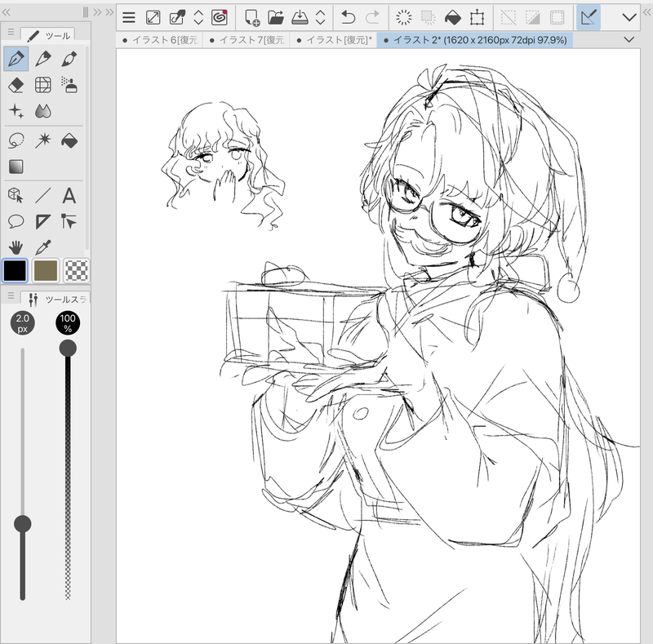The height and width of the screenshot is (644, 653).
Task: Open the tool slider palette menu icon
Action: (x=11, y=295)
